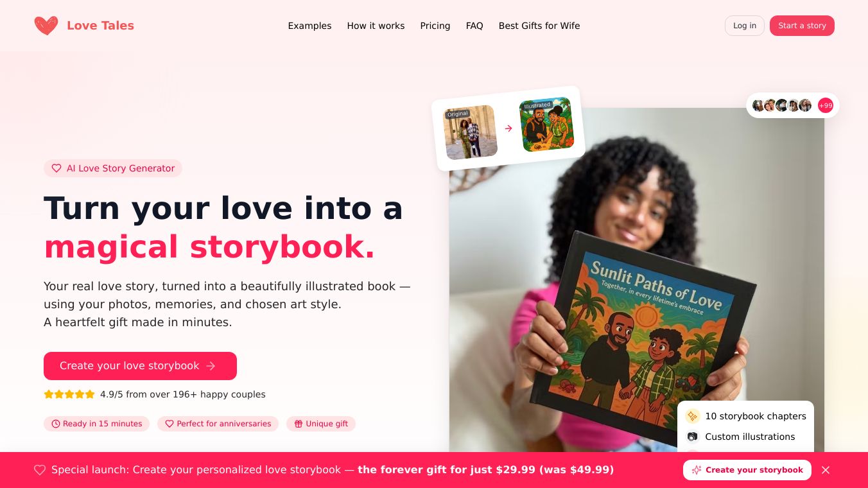868x488 pixels.
Task: Click the heart icon in AI Love Story Generator badge
Action: pyautogui.click(x=56, y=168)
